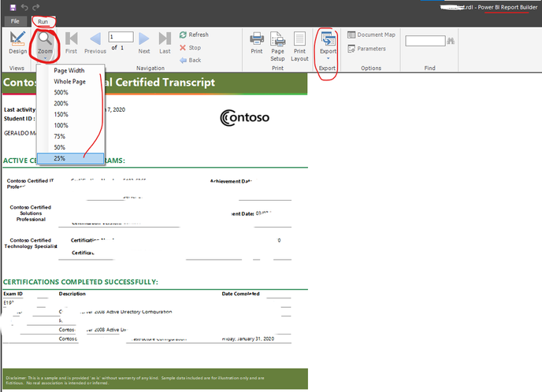The image size is (542, 392).
Task: Go to the Next page
Action: point(144,43)
